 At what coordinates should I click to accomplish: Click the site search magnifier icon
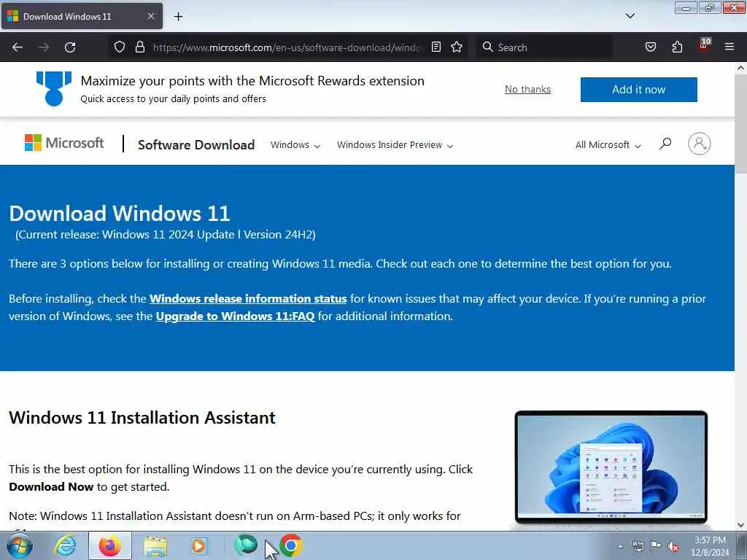pos(665,144)
